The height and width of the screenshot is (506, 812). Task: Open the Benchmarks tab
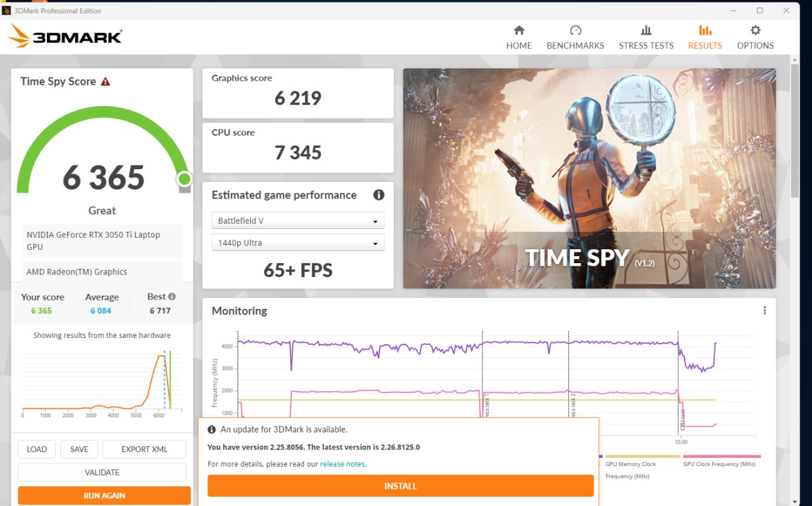click(575, 37)
